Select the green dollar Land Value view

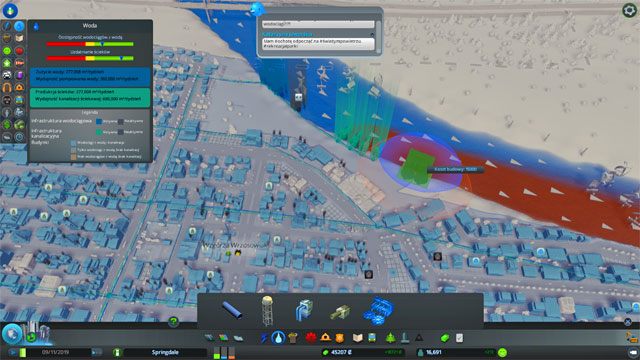[7, 124]
